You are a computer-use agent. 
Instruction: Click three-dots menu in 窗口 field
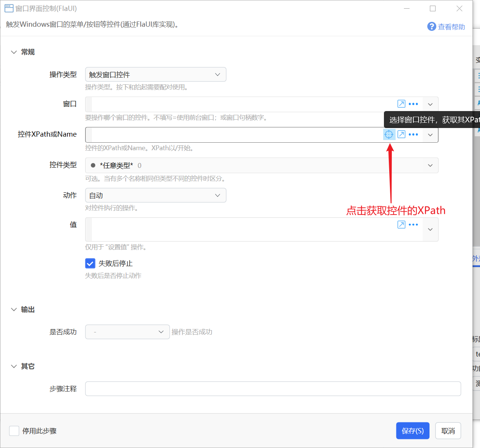tap(413, 104)
